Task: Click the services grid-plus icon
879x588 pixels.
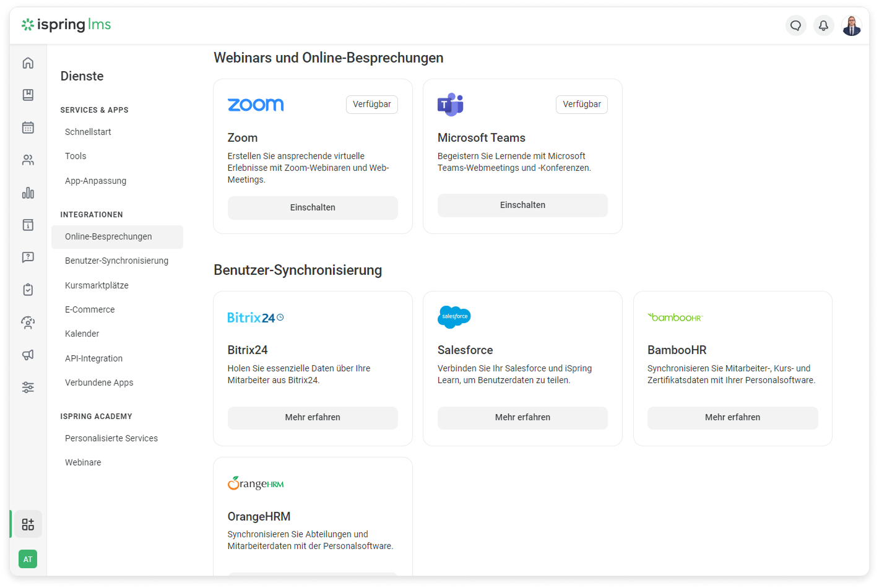Action: point(28,524)
